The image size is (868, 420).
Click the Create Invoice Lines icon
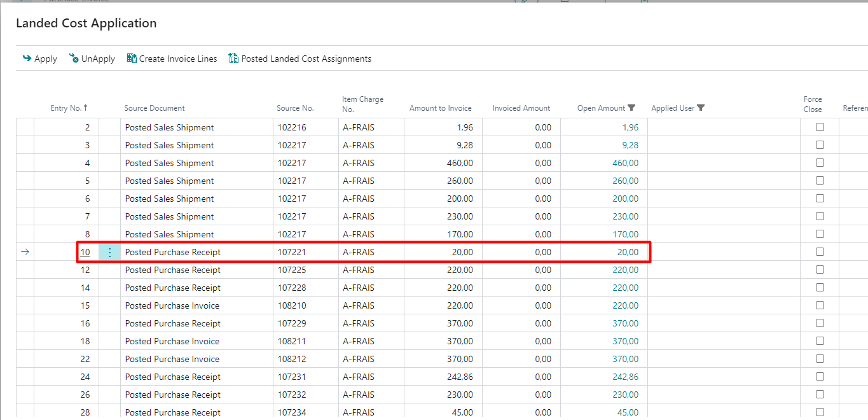132,59
